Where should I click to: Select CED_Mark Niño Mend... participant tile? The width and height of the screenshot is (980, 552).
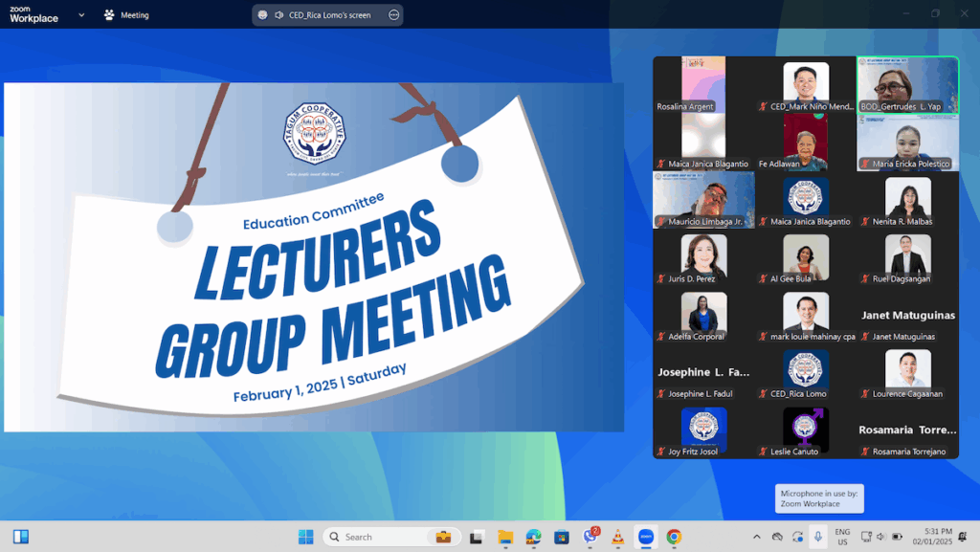806,85
